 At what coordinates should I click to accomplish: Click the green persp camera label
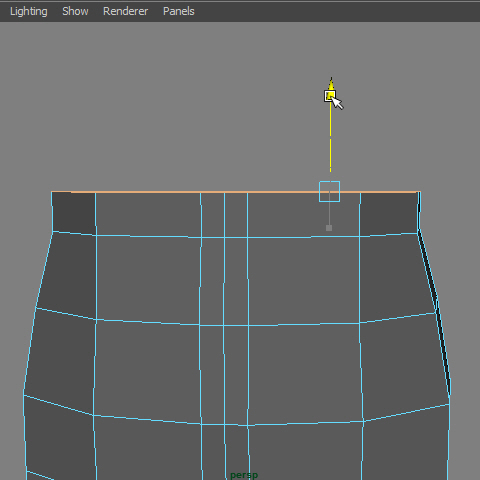[244, 475]
